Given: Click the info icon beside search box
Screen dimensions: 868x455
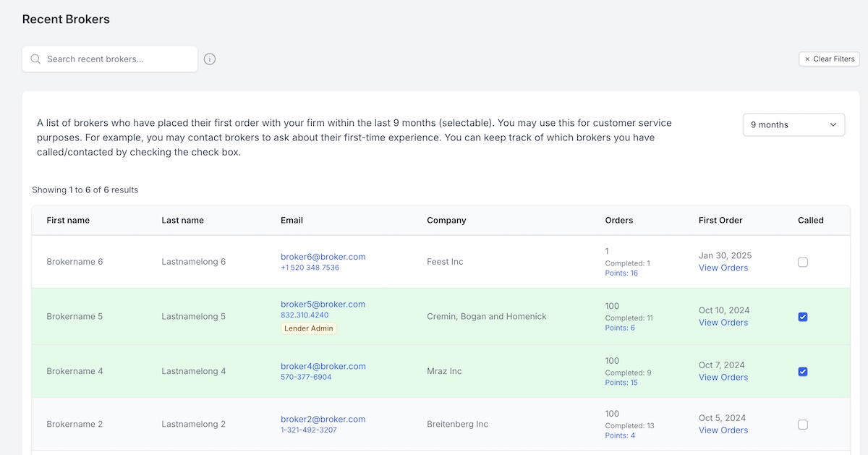Looking at the screenshot, I should [210, 59].
